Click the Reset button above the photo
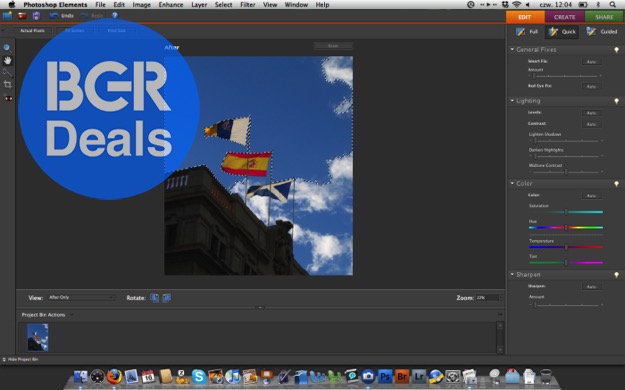This screenshot has height=390, width=625. pyautogui.click(x=333, y=46)
